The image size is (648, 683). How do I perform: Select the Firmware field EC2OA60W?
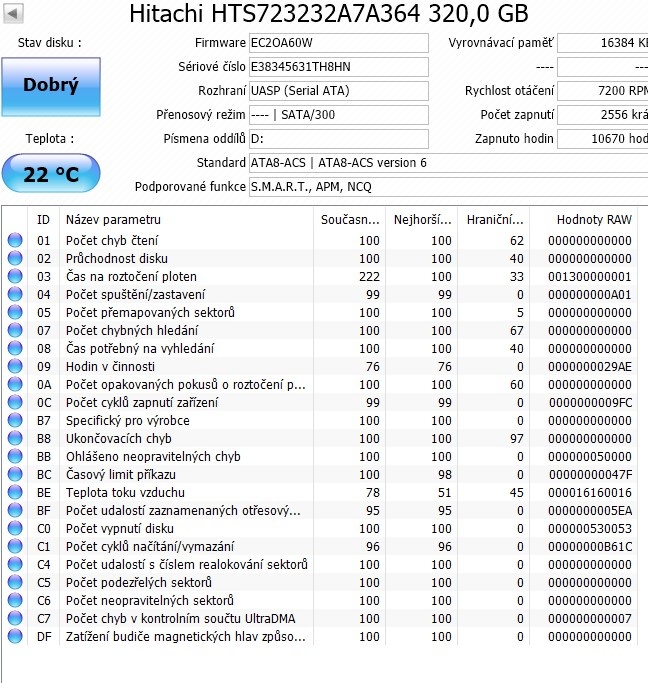pyautogui.click(x=338, y=43)
